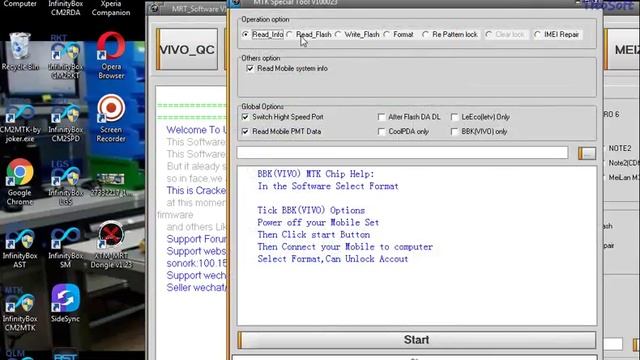
Task: Open the Recycle Bin desktop icon
Action: pos(20,51)
